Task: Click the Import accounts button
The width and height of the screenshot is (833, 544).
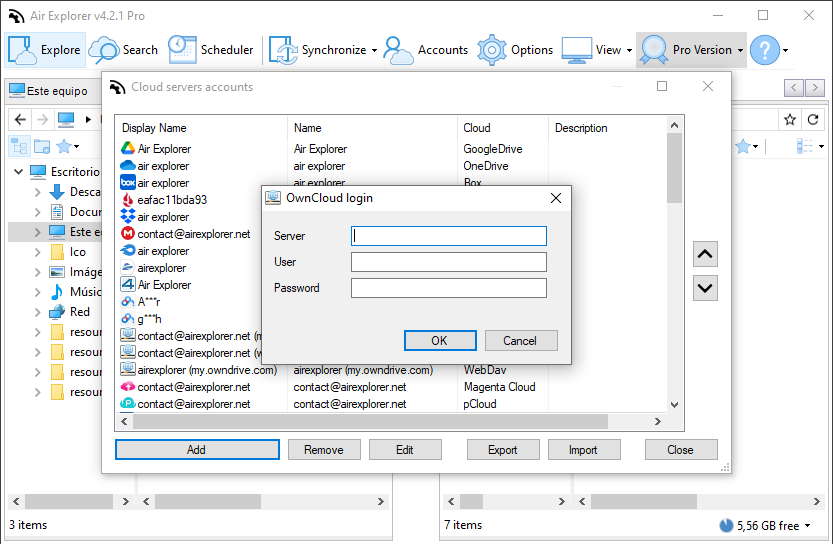Action: (584, 449)
